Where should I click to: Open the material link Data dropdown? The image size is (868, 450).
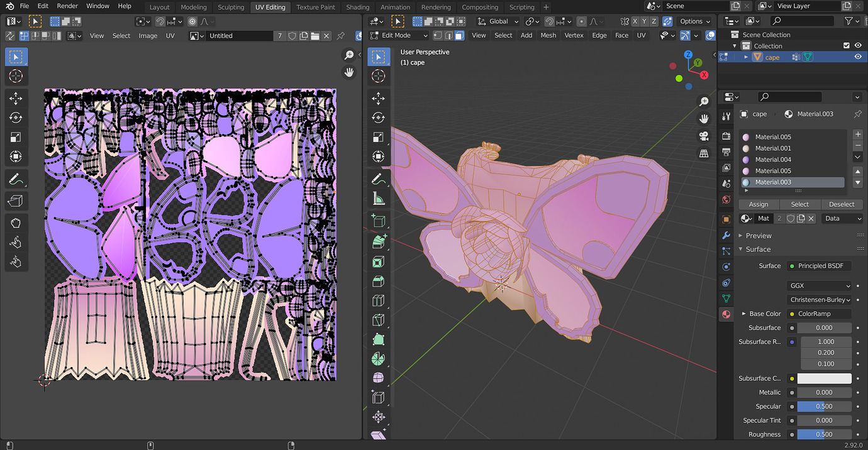point(842,218)
